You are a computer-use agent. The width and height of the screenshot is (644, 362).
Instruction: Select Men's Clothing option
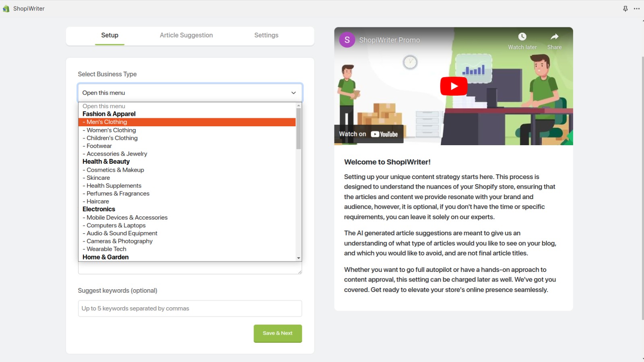[x=187, y=122]
